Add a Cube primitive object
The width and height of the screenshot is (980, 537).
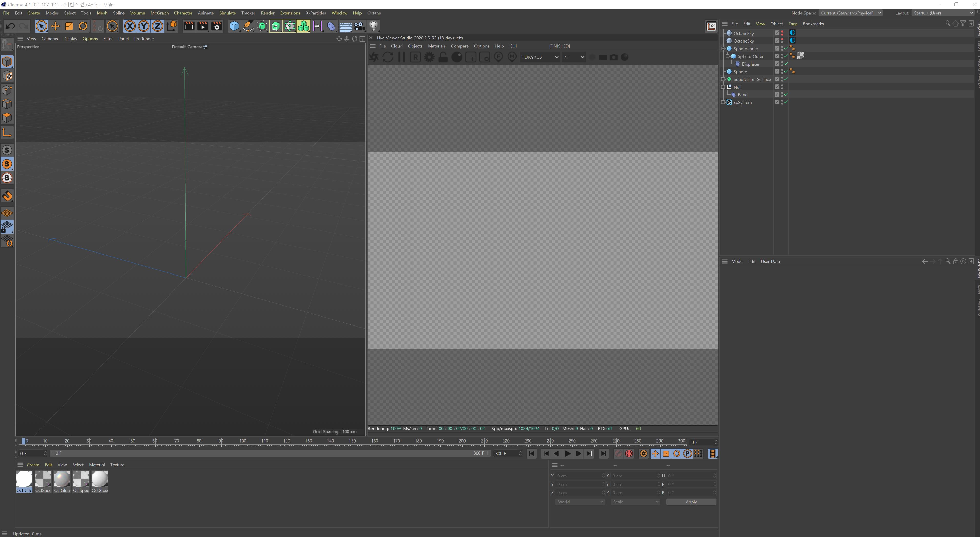pos(234,26)
